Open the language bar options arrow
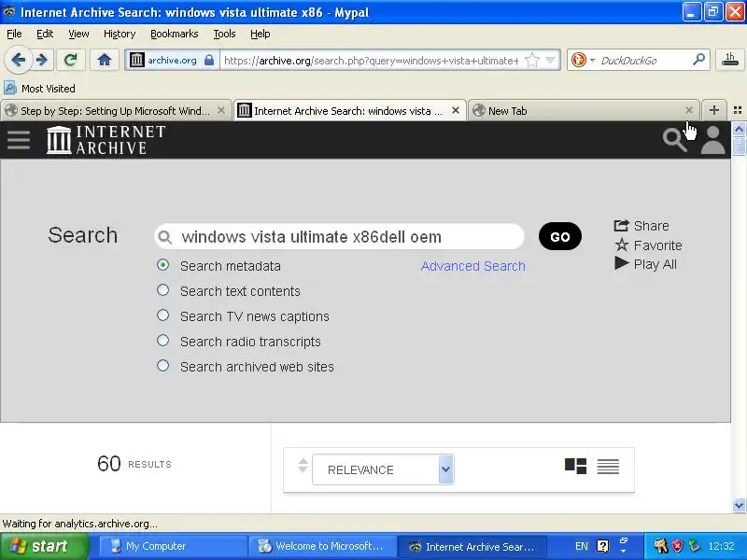The height and width of the screenshot is (560, 747). [624, 552]
